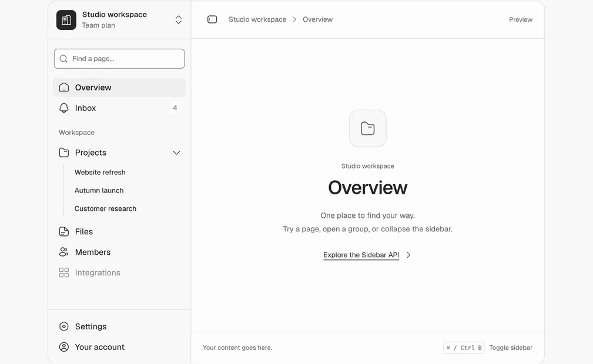593x364 pixels.
Task: Click the Inbox badge showing 4
Action: (x=175, y=108)
